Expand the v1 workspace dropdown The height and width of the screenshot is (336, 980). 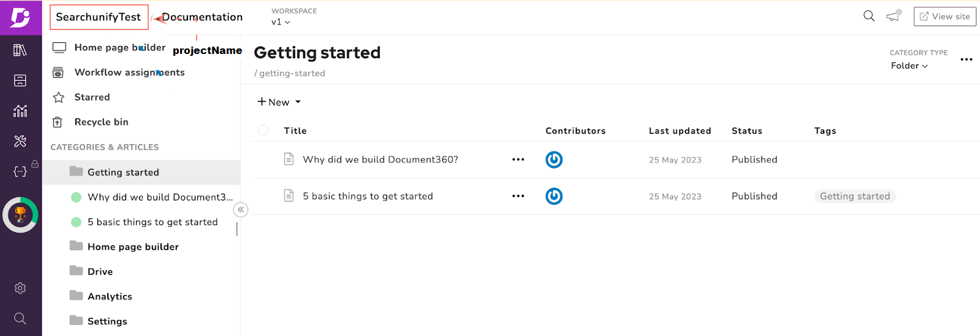(281, 22)
